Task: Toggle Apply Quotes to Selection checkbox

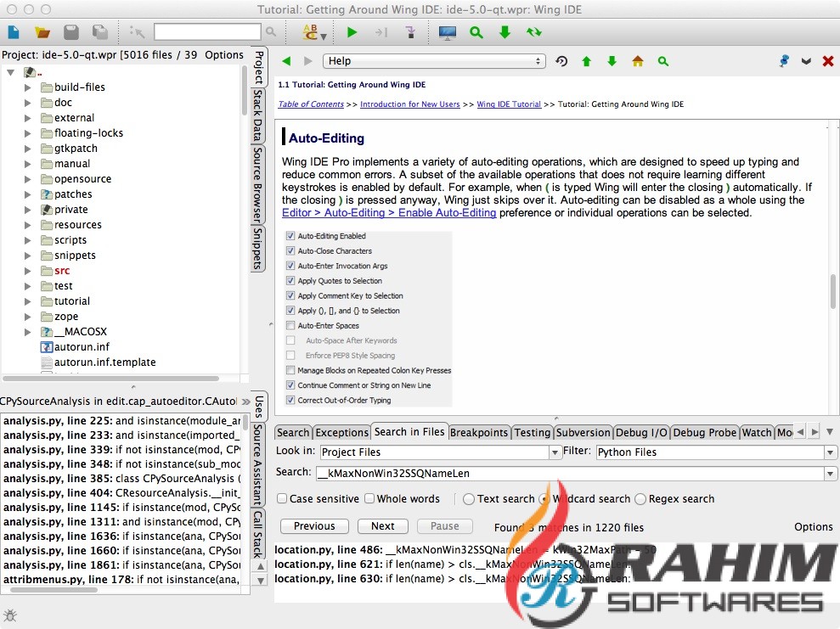Action: click(290, 280)
